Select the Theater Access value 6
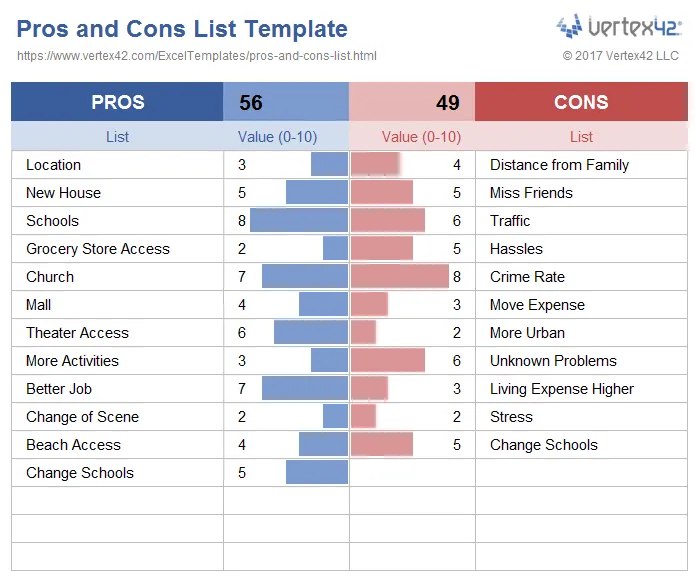The image size is (699, 583). [242, 333]
